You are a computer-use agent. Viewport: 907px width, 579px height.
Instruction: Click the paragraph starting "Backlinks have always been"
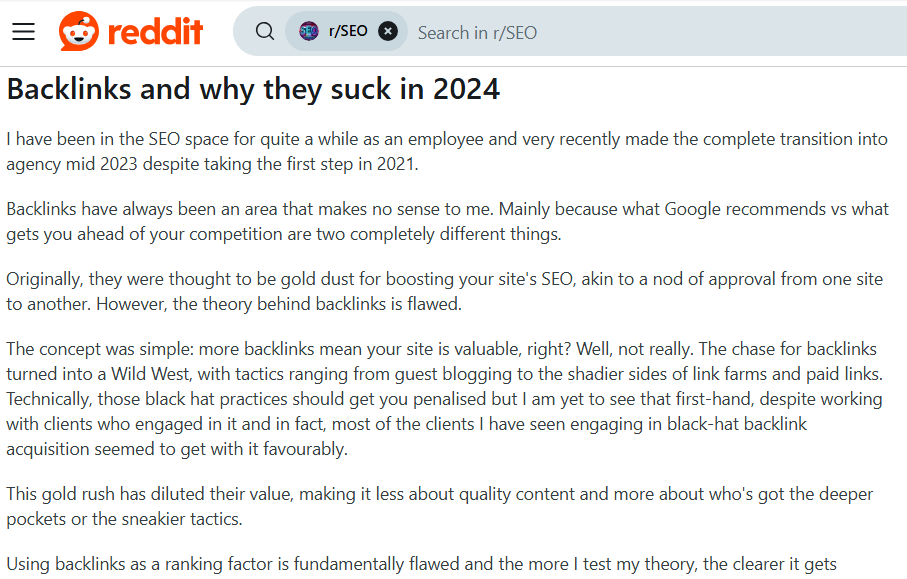446,221
